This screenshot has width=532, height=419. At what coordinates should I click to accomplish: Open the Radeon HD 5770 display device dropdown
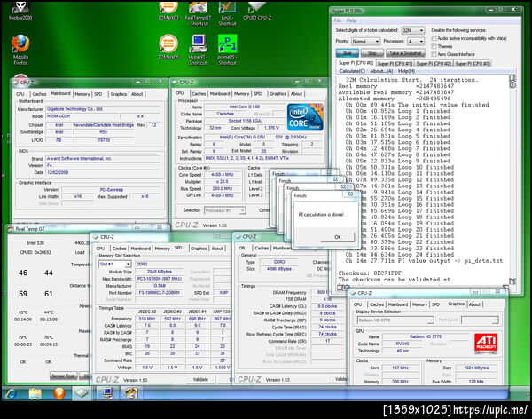pos(395,320)
